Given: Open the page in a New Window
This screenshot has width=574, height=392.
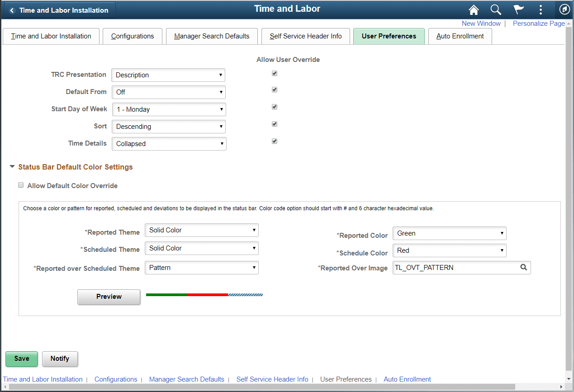Looking at the screenshot, I should click(x=481, y=23).
